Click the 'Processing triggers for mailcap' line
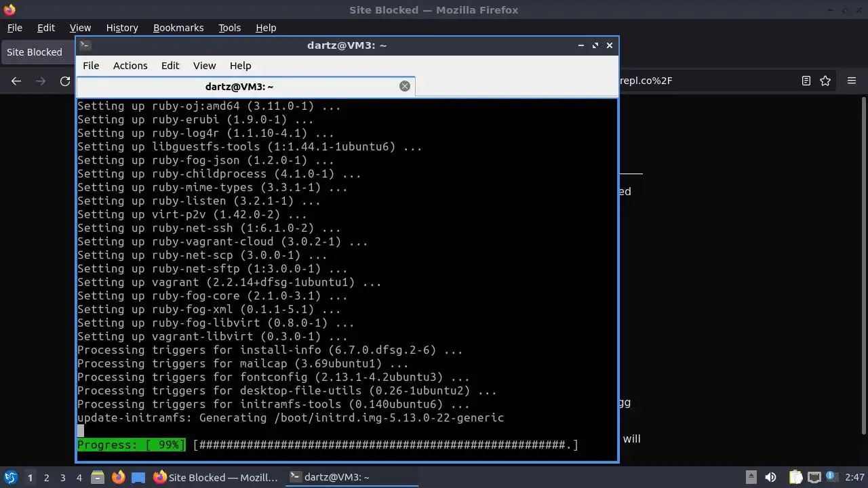Viewport: 868px width, 488px height. (243, 363)
